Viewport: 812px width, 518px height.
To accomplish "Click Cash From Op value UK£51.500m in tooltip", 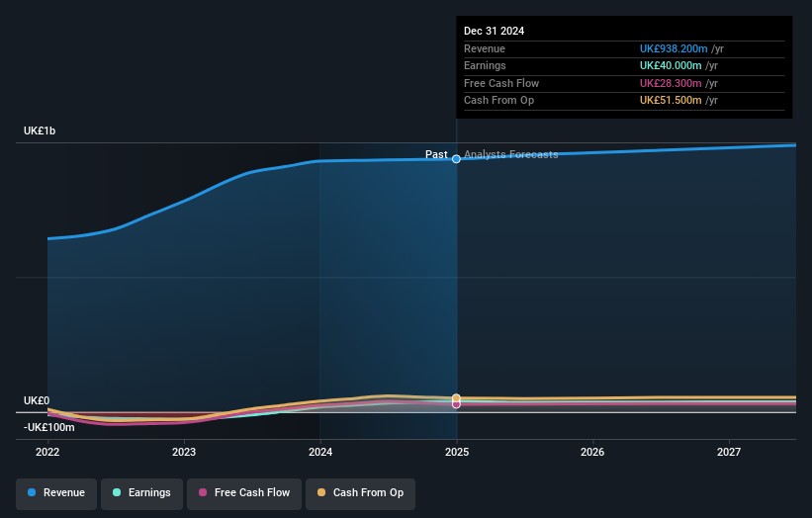I will point(671,100).
